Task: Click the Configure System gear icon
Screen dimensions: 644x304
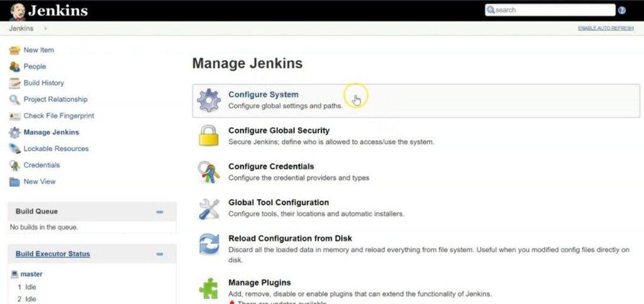Action: click(209, 101)
